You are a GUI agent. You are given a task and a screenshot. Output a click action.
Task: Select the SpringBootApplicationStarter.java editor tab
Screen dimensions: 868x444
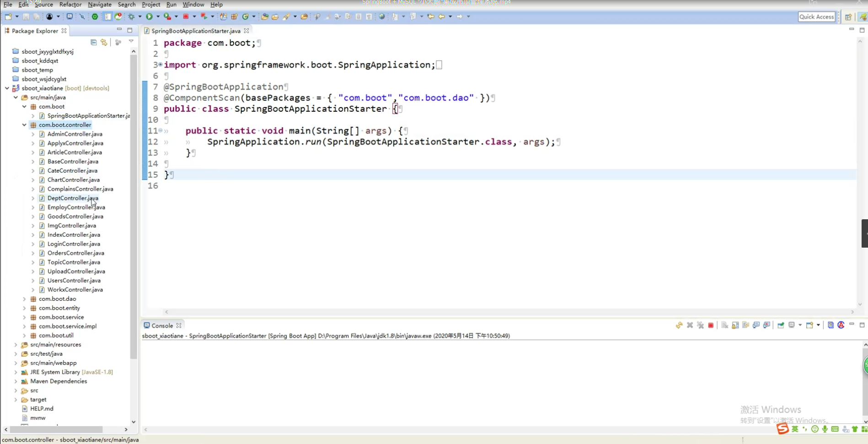pyautogui.click(x=196, y=31)
